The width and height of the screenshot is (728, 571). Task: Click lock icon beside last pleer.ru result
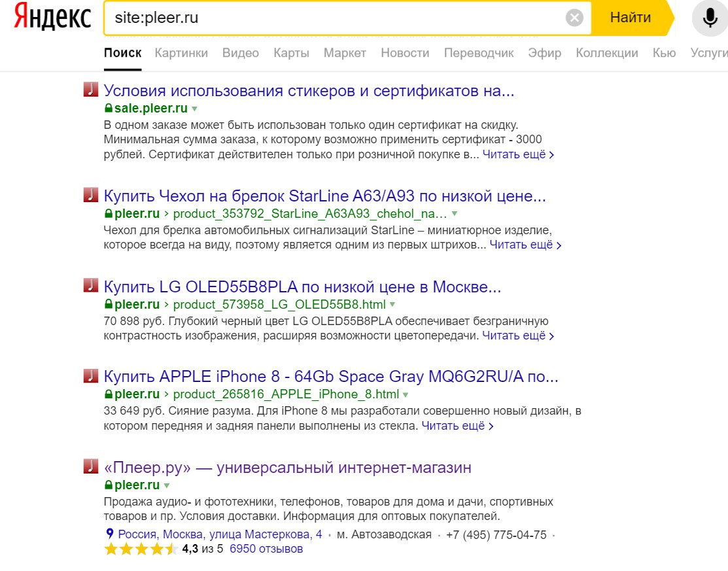pos(108,485)
